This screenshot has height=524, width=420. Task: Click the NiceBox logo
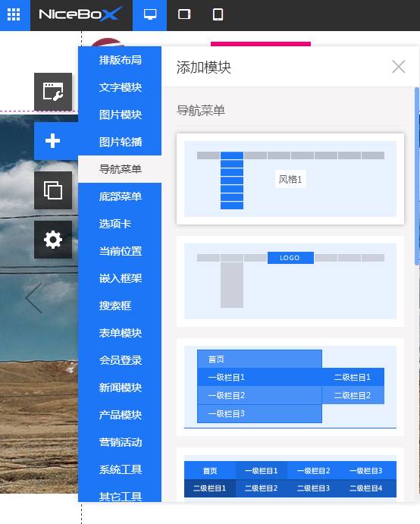pos(80,14)
